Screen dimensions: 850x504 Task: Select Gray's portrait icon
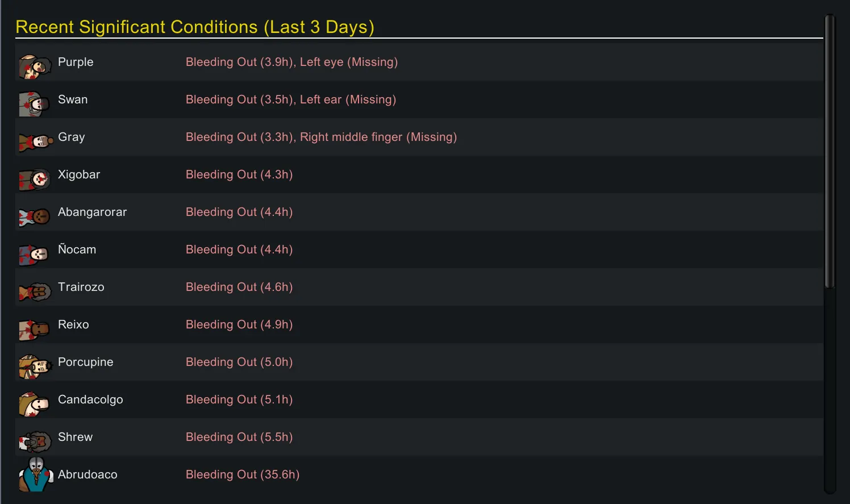[x=35, y=141]
